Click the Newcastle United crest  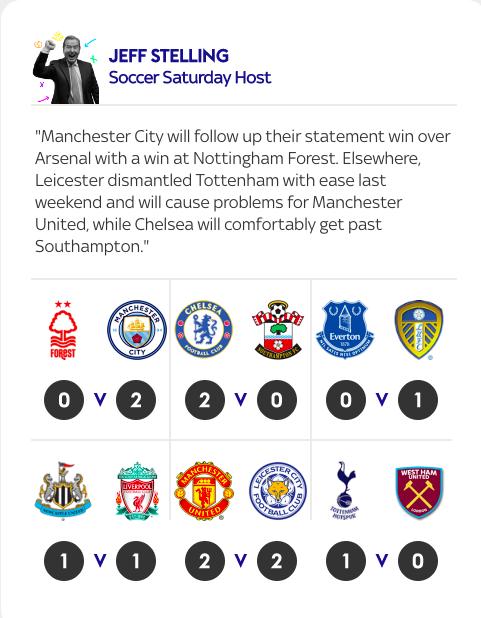pyautogui.click(x=63, y=491)
